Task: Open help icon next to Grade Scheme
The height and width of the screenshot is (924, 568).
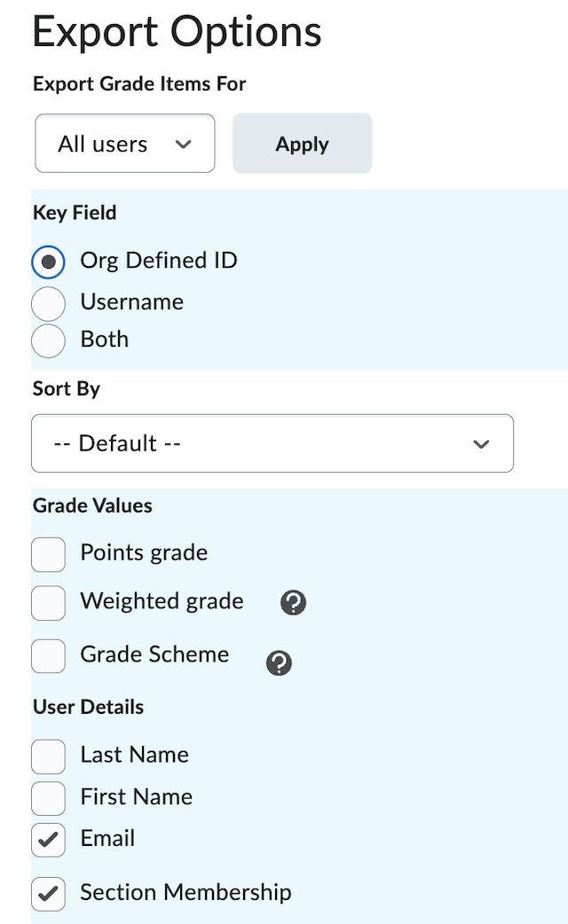Action: [x=279, y=663]
